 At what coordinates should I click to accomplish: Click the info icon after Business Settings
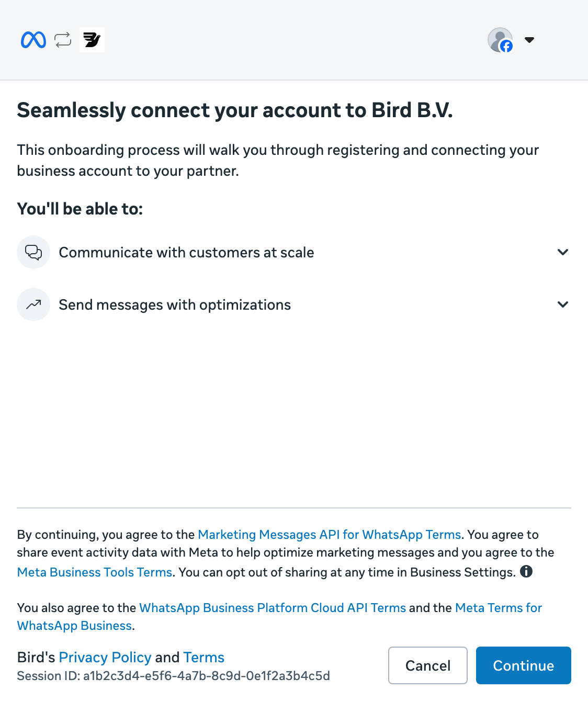point(526,571)
